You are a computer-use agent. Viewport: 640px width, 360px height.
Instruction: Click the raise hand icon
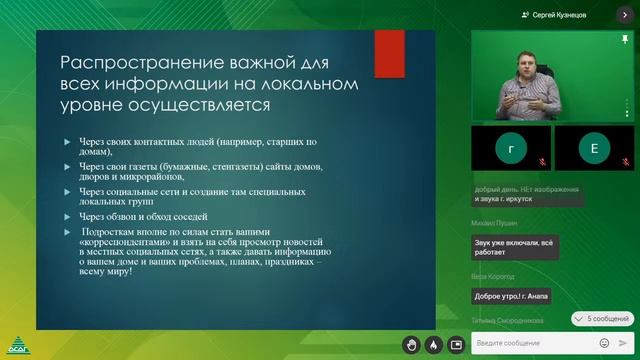(x=411, y=345)
